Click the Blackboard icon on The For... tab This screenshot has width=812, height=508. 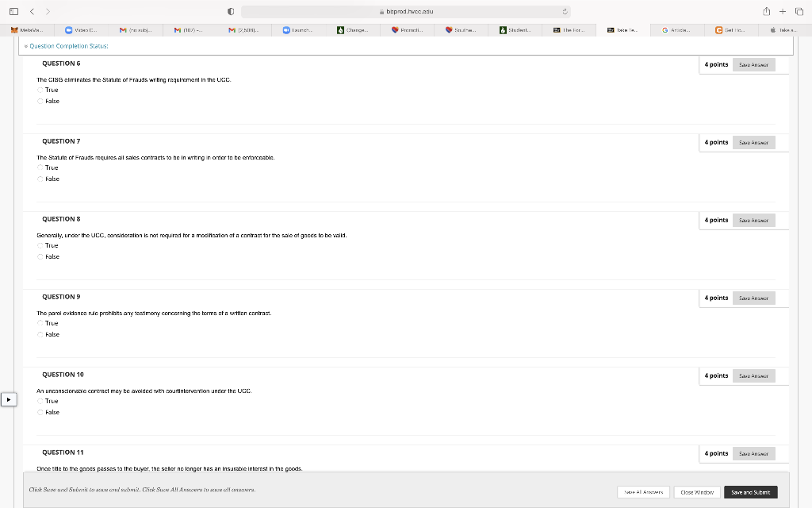[x=557, y=30]
